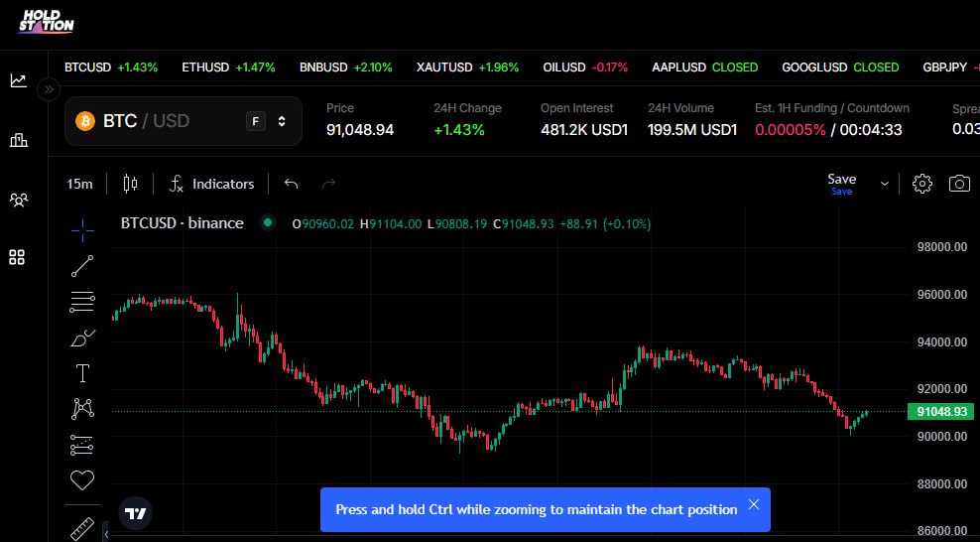This screenshot has width=980, height=542.
Task: Click the BTCUSD · binance chart title
Action: click(x=182, y=223)
